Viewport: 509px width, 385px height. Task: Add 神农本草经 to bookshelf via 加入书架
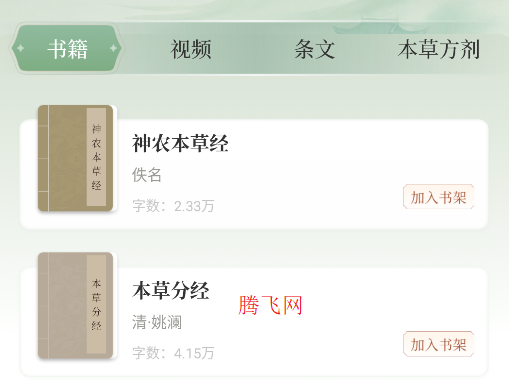point(438,197)
